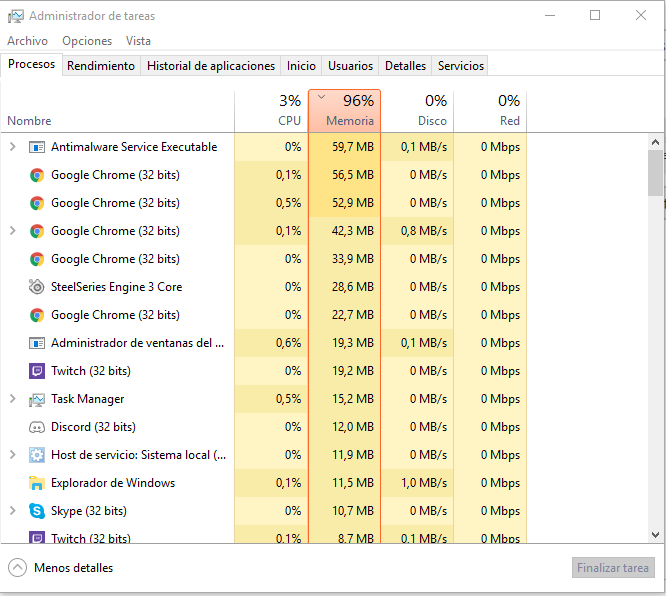Select the Administrador de ventanas del row name
666x596 pixels.
(138, 343)
